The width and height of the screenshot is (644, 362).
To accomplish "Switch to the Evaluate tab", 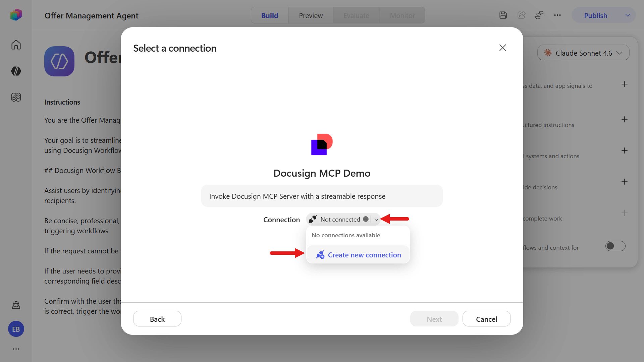I will (x=356, y=15).
